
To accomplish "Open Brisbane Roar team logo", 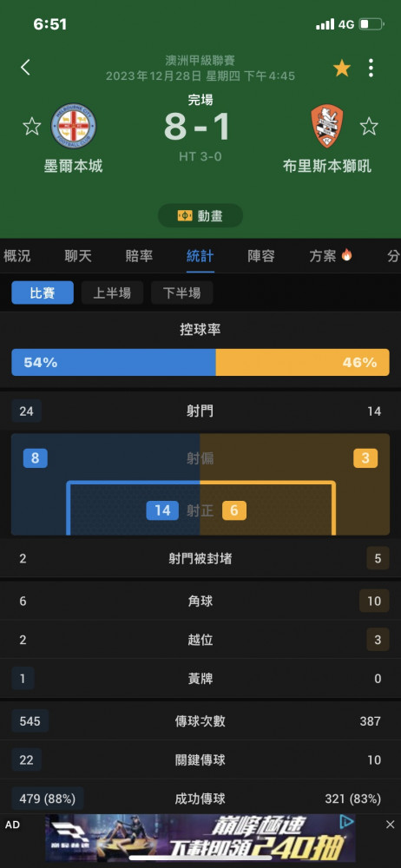I will 326,126.
